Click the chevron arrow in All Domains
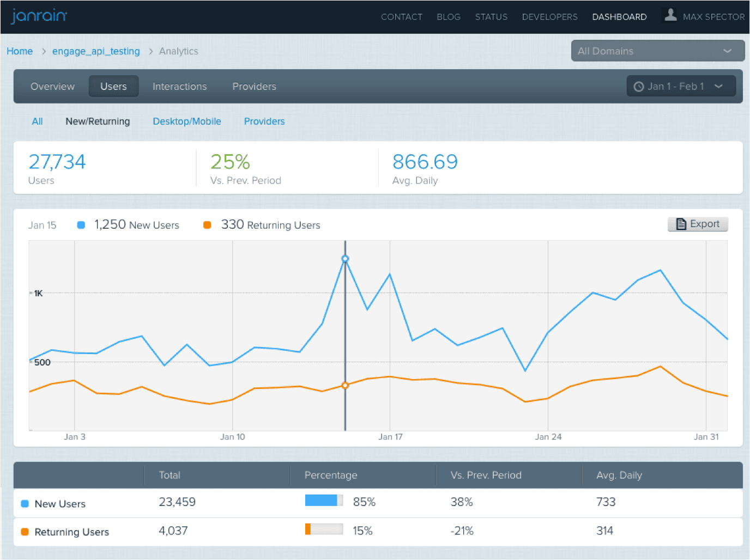Viewport: 750px width, 560px height. pos(727,51)
